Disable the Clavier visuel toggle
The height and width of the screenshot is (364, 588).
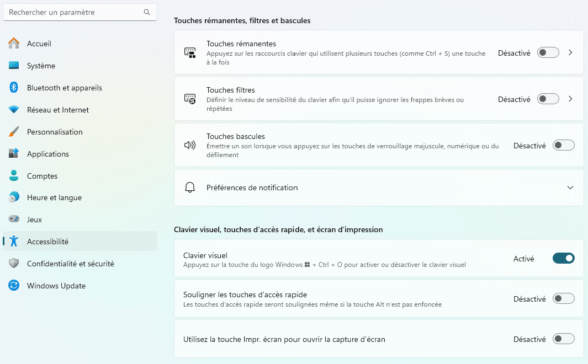click(563, 258)
